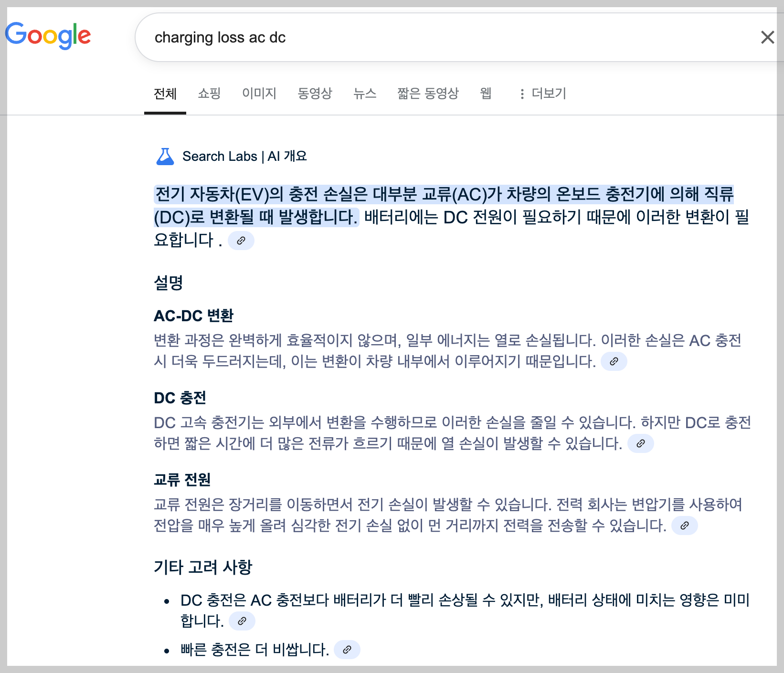Image resolution: width=784 pixels, height=673 pixels.
Task: Click the 'DC 충전' heading
Action: [180, 398]
